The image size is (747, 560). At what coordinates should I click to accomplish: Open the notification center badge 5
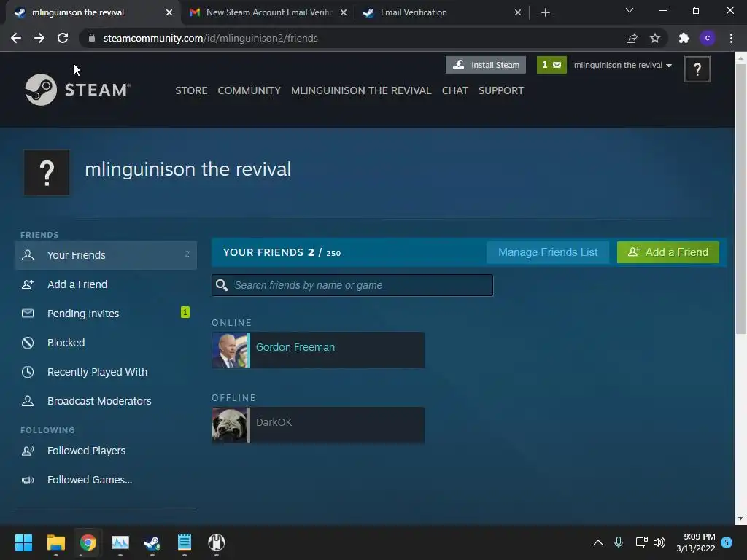click(x=727, y=542)
